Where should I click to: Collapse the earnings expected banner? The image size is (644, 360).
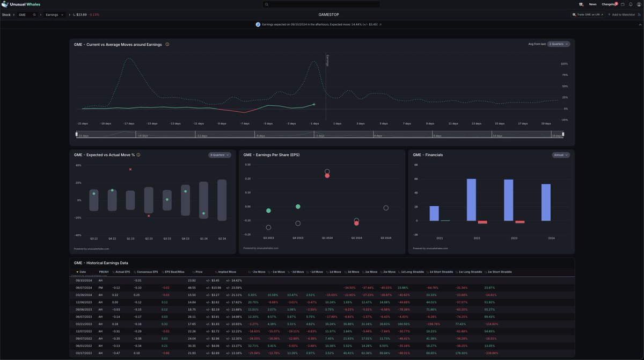point(639,25)
